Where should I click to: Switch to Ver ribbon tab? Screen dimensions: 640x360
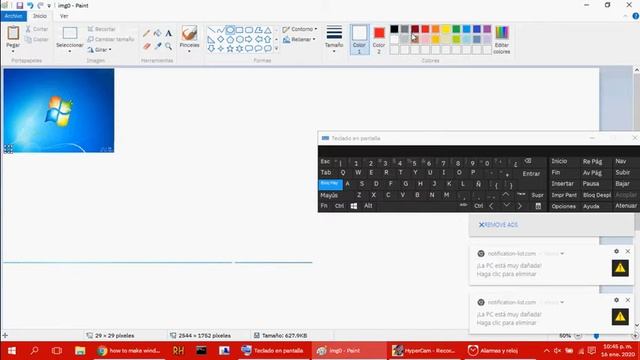pyautogui.click(x=64, y=16)
